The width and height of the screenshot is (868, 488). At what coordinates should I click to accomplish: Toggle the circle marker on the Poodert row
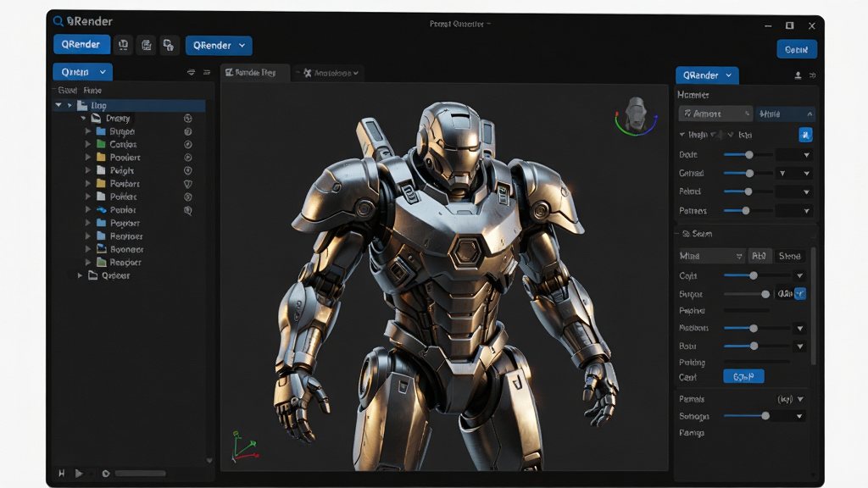187,158
